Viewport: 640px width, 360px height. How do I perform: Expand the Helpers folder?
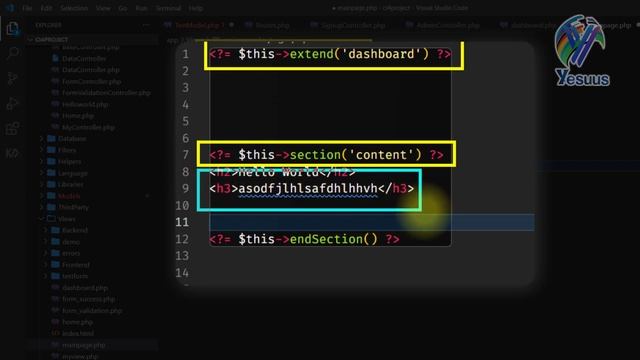pyautogui.click(x=69, y=162)
